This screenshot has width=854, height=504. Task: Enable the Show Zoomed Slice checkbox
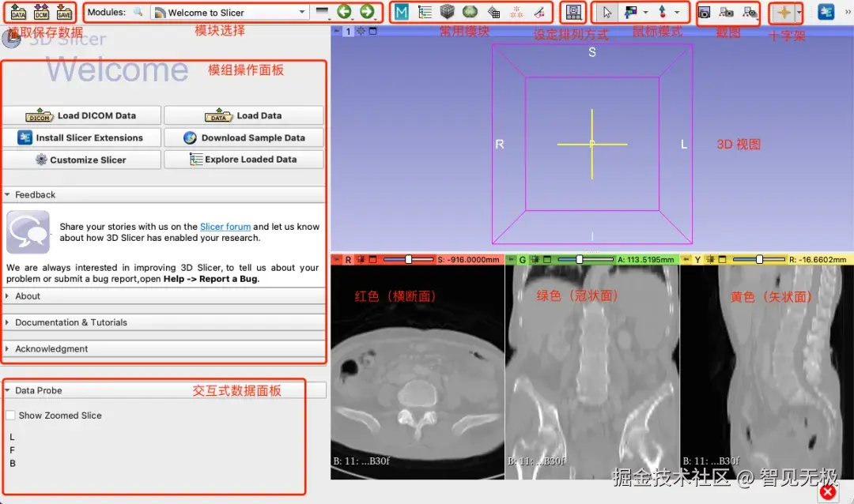pyautogui.click(x=10, y=416)
